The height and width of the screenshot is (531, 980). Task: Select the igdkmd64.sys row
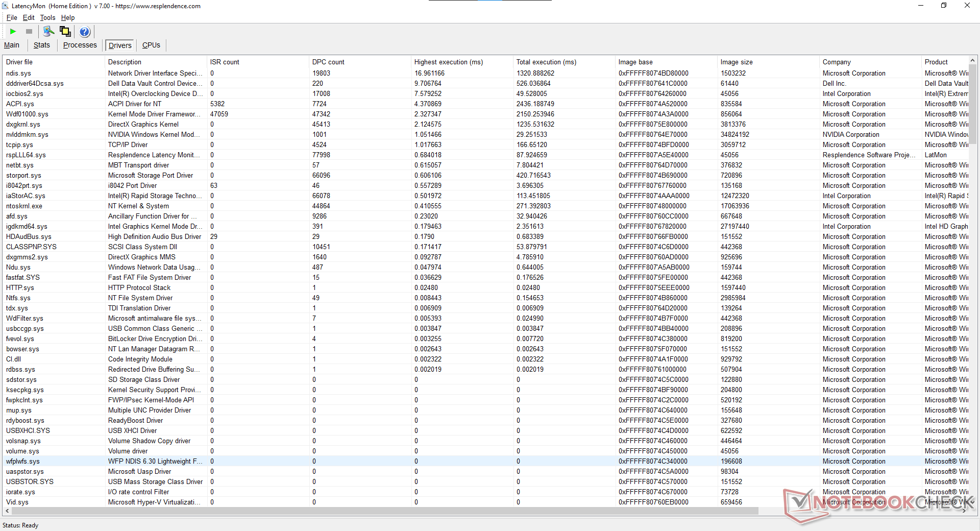coord(486,226)
